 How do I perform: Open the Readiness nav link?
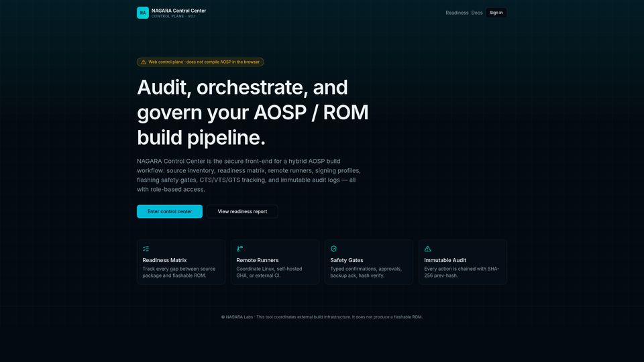(x=457, y=13)
